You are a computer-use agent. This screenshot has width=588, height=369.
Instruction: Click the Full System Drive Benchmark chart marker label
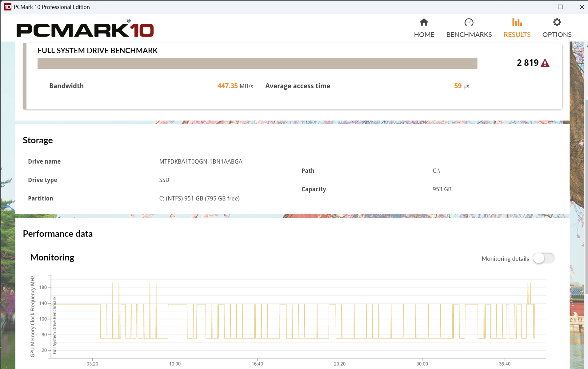pyautogui.click(x=55, y=325)
